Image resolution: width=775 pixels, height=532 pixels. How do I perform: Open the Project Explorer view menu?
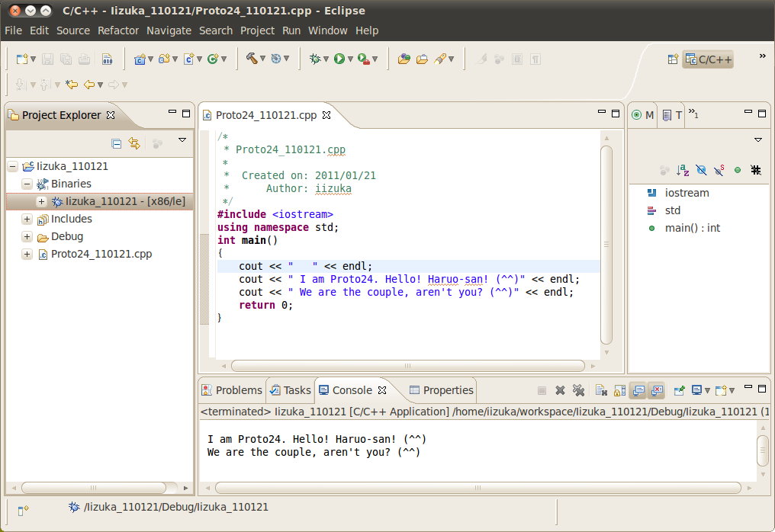click(182, 140)
